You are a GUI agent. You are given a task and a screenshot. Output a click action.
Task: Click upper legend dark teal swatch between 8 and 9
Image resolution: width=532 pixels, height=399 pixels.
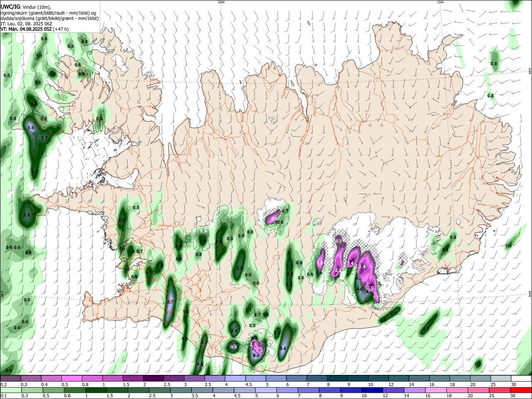[x=337, y=379]
